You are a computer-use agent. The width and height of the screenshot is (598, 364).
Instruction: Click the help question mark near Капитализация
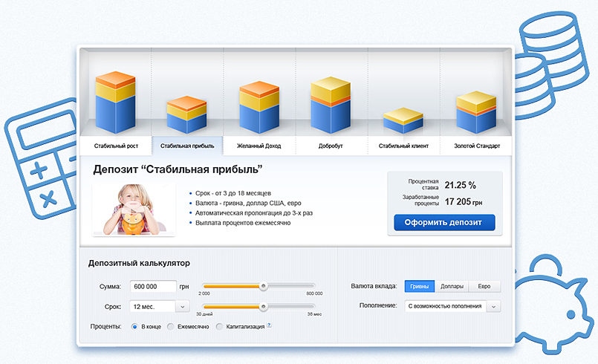pyautogui.click(x=269, y=325)
